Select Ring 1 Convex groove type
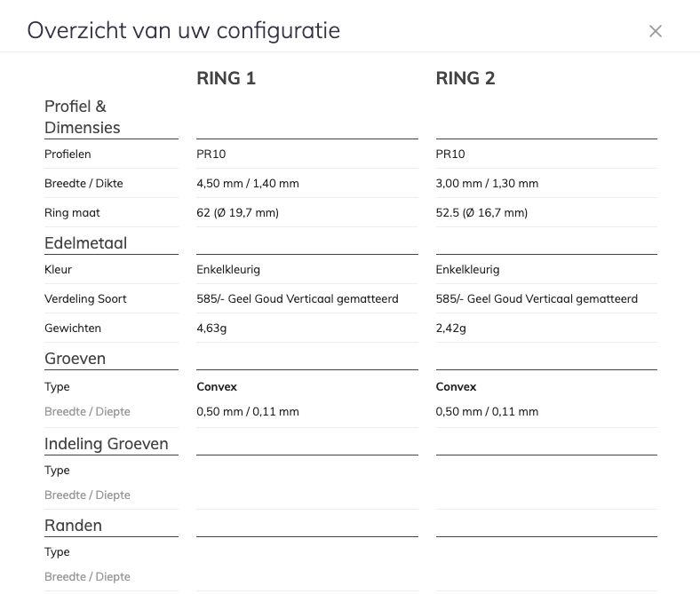The width and height of the screenshot is (700, 594). 217,387
